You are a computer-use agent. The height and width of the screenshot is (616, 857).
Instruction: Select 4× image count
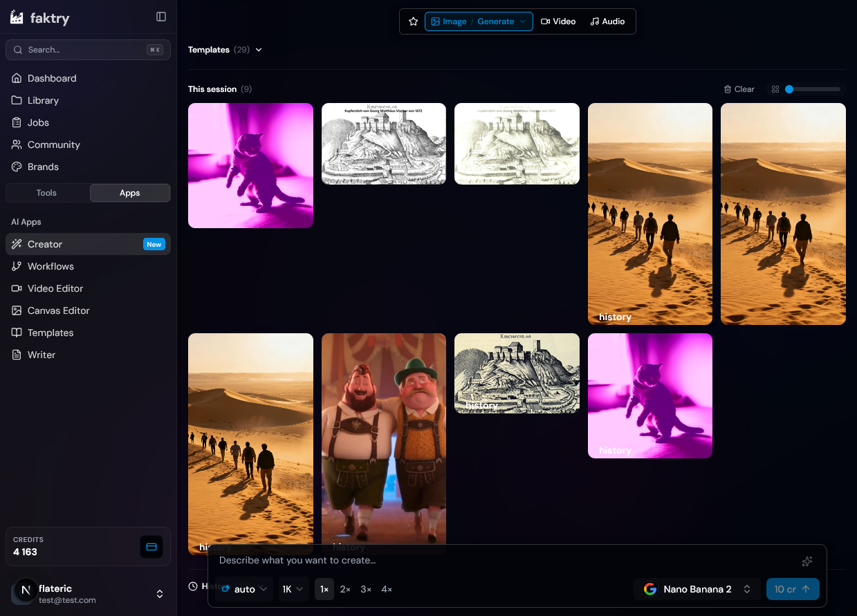tap(387, 589)
